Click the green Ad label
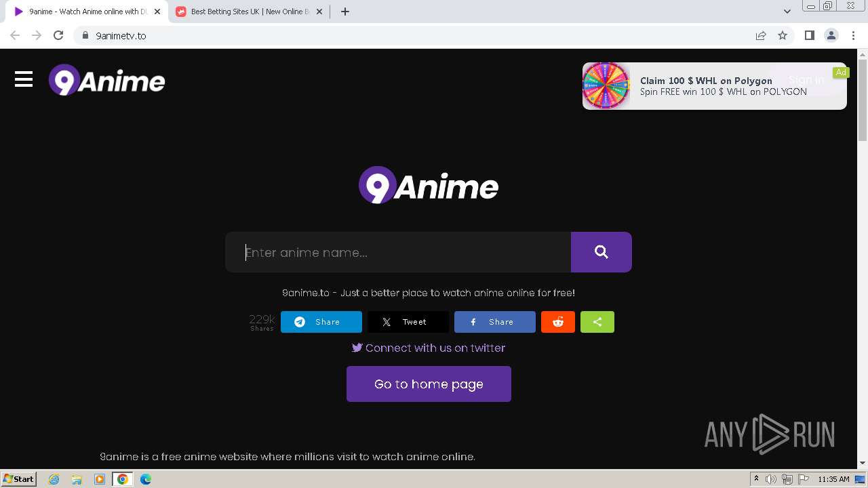Image resolution: width=868 pixels, height=488 pixels. point(841,73)
